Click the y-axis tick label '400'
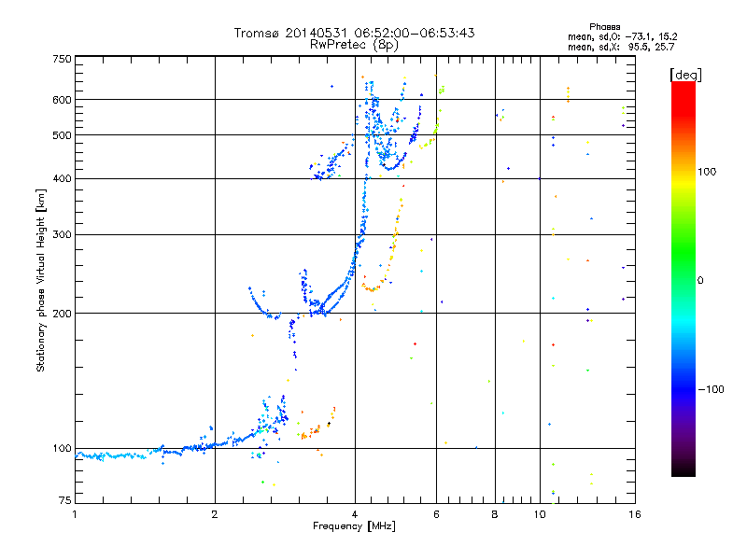747x560 pixels. [63, 178]
